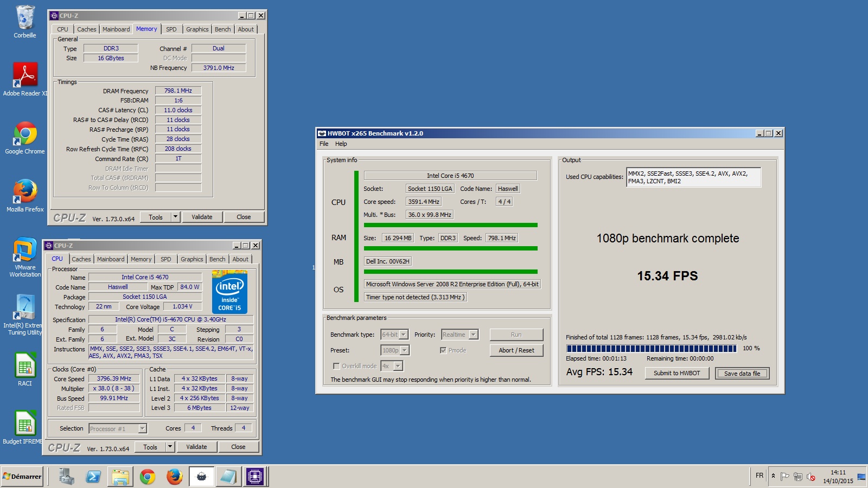The width and height of the screenshot is (868, 488).
Task: Open the Processor #1 Selection dropdown
Action: coord(142,429)
